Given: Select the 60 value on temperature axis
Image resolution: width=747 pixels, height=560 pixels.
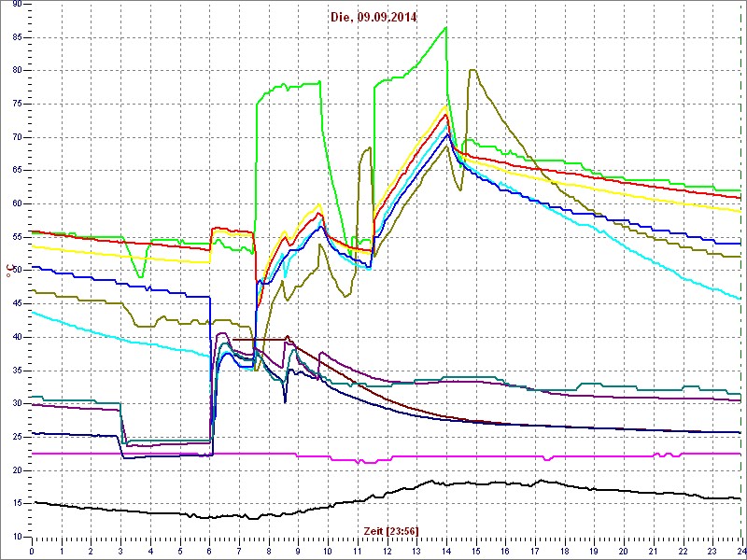Looking at the screenshot, I should (x=17, y=203).
